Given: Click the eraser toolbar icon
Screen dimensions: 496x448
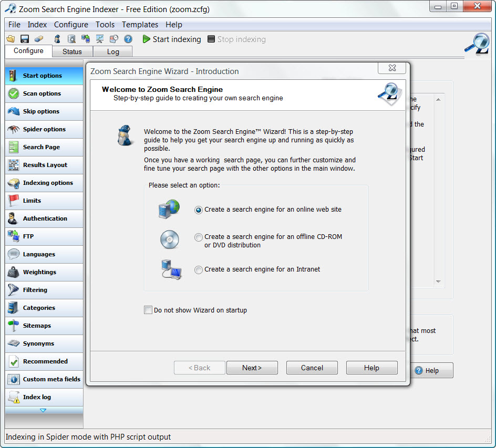Looking at the screenshot, I should point(38,39).
